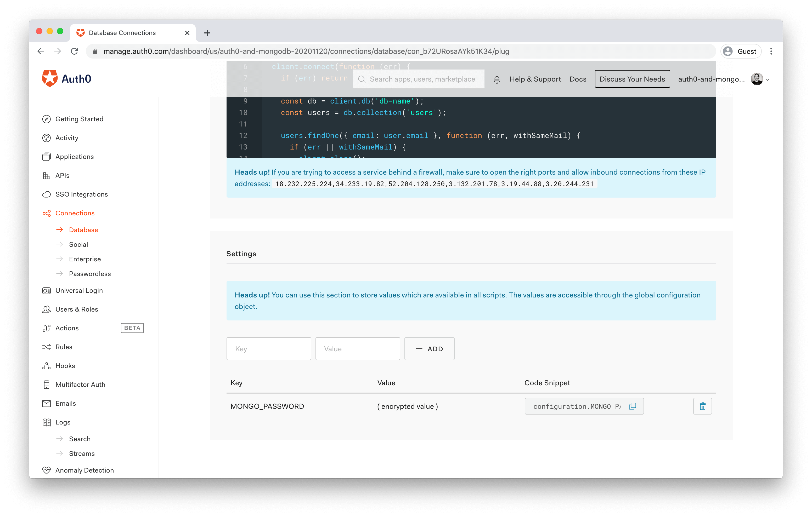Toggle the Logs sidebar section
This screenshot has width=812, height=517.
(x=63, y=422)
